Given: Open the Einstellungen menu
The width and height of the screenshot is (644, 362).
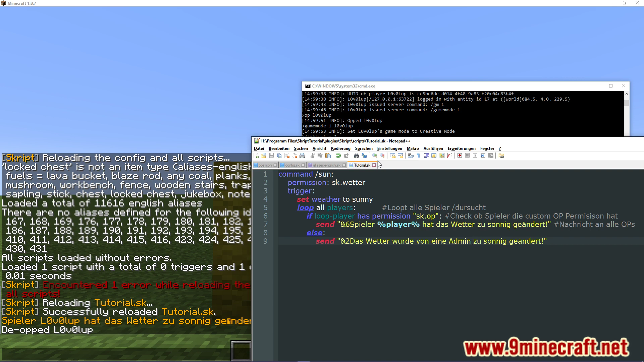Looking at the screenshot, I should tap(389, 148).
